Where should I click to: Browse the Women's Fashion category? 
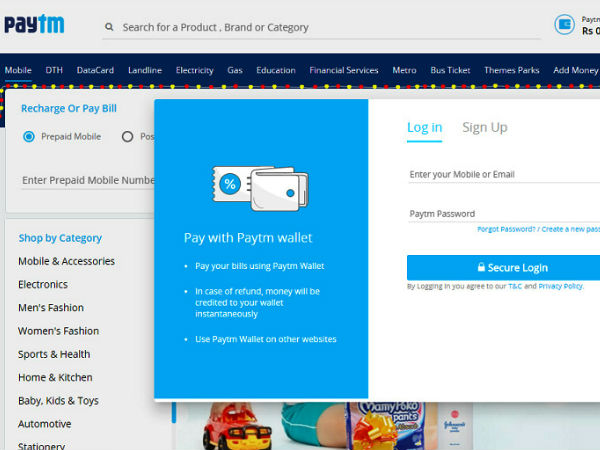click(x=58, y=331)
